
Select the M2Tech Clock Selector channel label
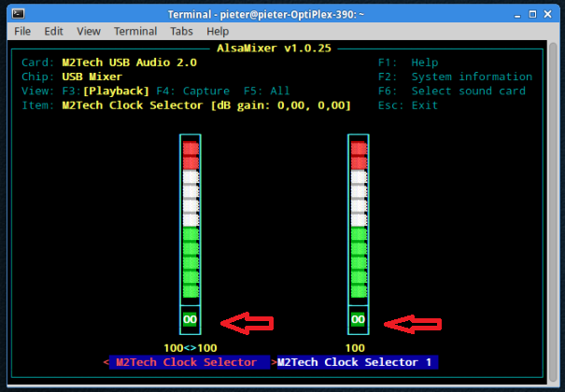(x=190, y=362)
